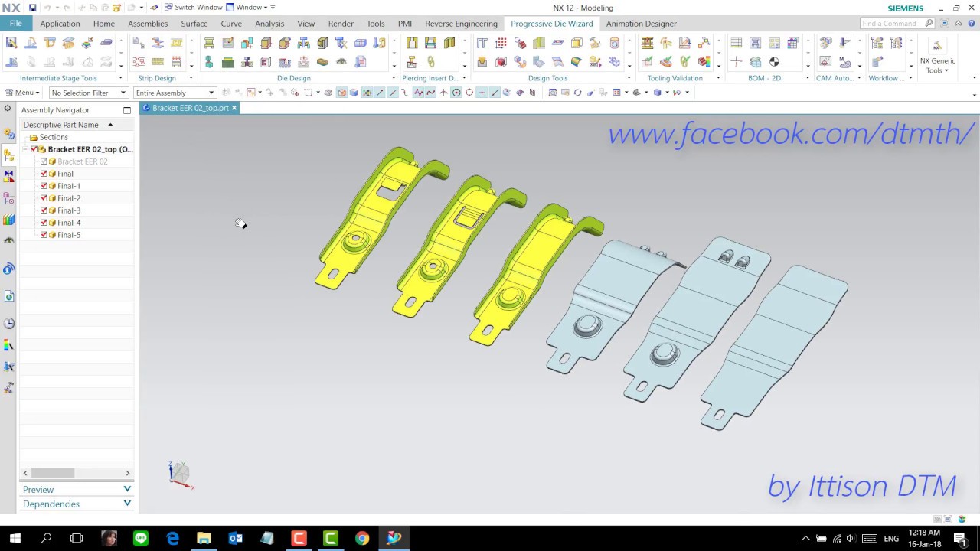Switch to the Reverse Engineering ribbon tab
The height and width of the screenshot is (551, 980).
tap(461, 24)
